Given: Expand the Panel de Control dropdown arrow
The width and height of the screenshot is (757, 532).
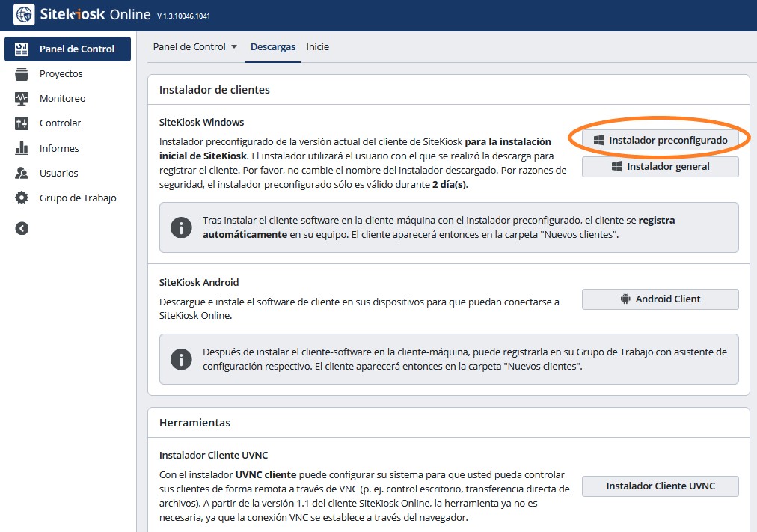Looking at the screenshot, I should [x=234, y=47].
